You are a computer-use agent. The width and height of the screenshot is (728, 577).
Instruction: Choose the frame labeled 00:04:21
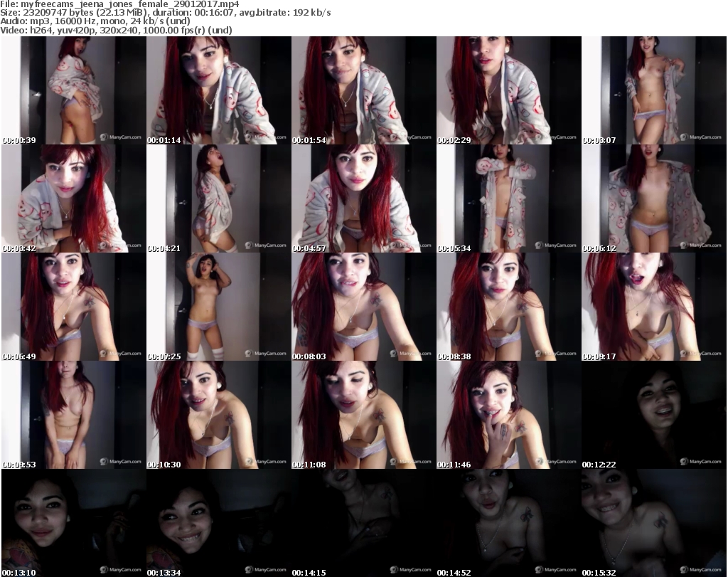pos(218,198)
